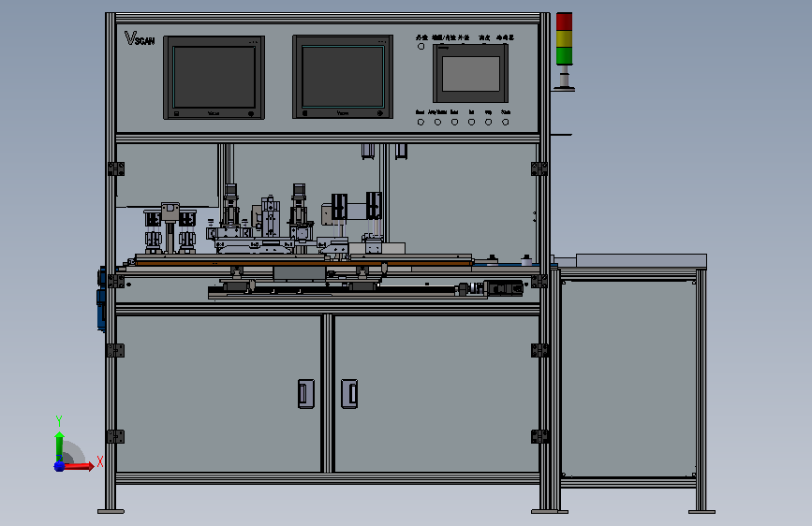The width and height of the screenshot is (812, 526).
Task: Click the rightmost round button below the HMI
Action: (506, 123)
